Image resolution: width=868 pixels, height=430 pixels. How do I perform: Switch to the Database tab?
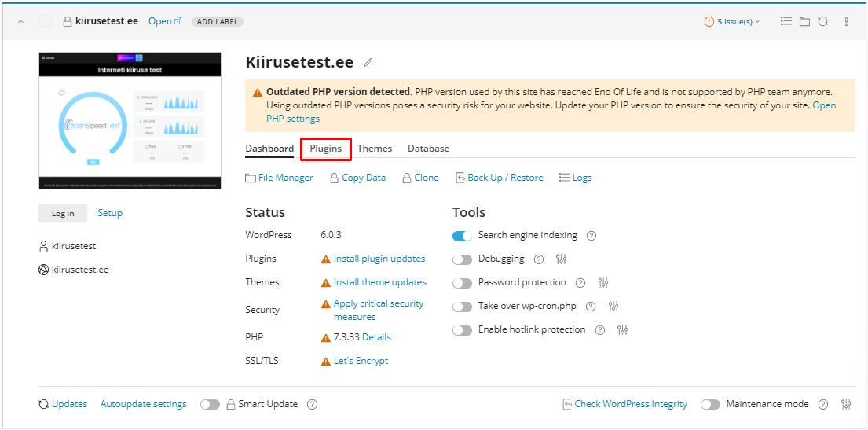click(x=428, y=149)
